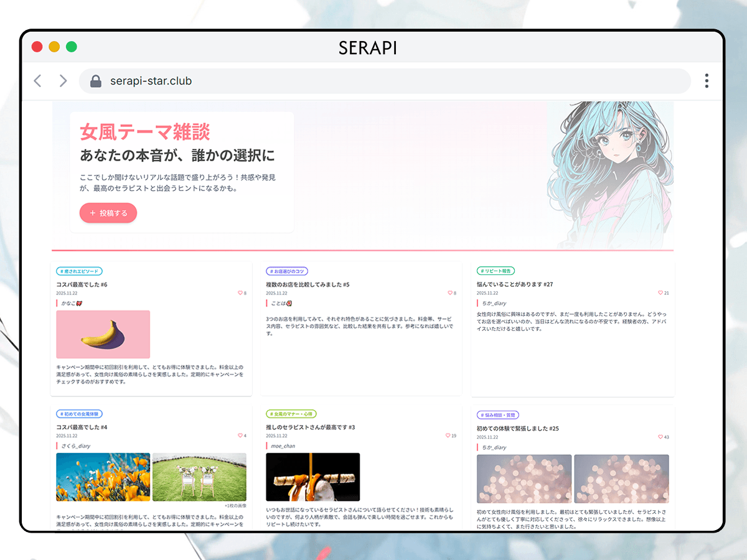Click the author name かなこ
The height and width of the screenshot is (560, 747).
(x=68, y=303)
